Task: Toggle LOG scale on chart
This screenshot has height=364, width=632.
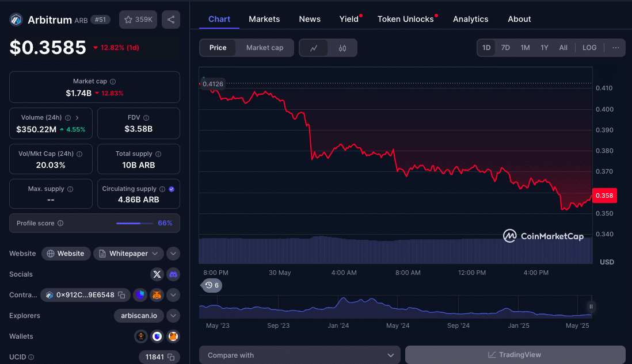Action: point(589,48)
